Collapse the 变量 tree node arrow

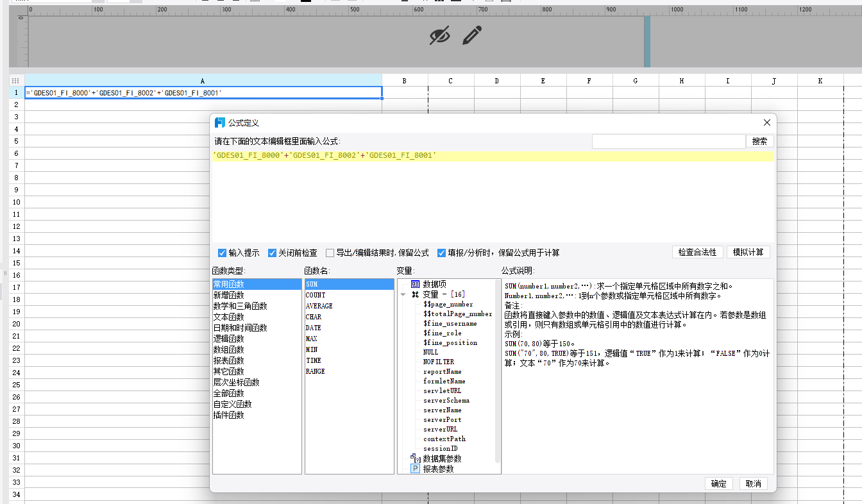[x=403, y=295]
